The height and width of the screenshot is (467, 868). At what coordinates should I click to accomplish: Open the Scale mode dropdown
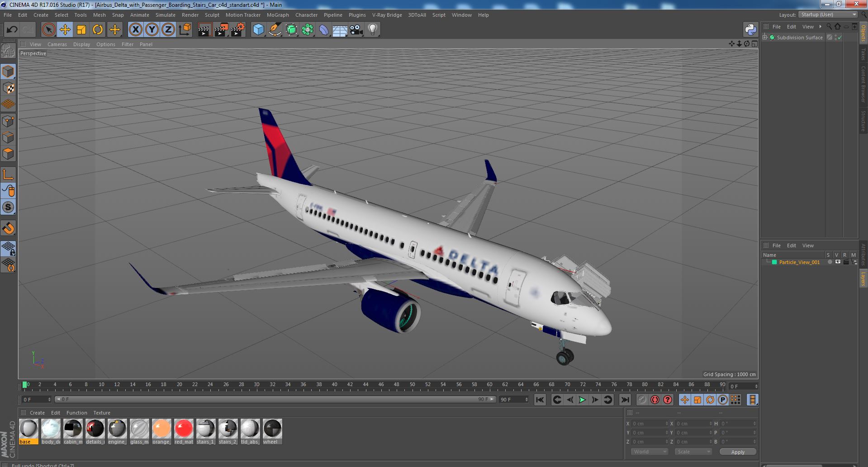point(693,452)
